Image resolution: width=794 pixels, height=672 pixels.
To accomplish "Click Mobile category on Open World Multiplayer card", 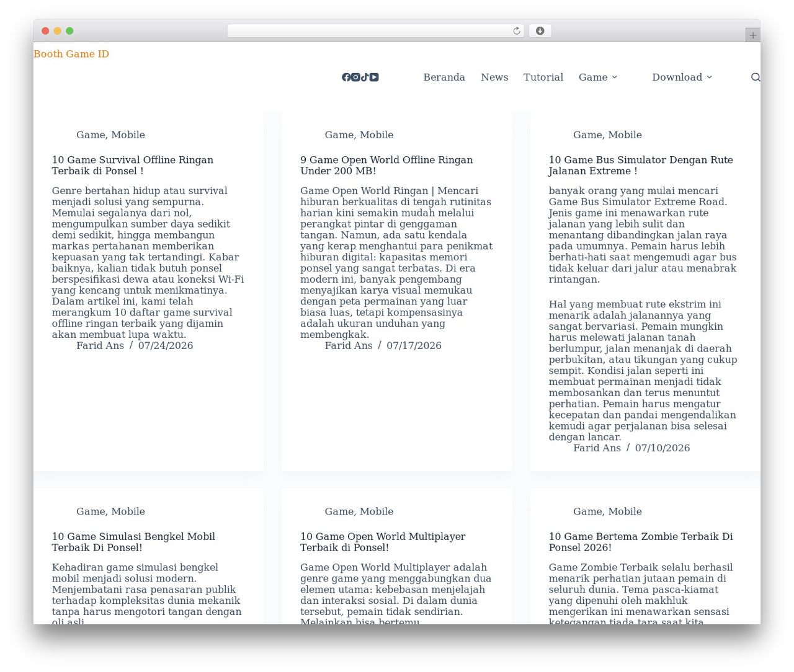I will coord(377,511).
